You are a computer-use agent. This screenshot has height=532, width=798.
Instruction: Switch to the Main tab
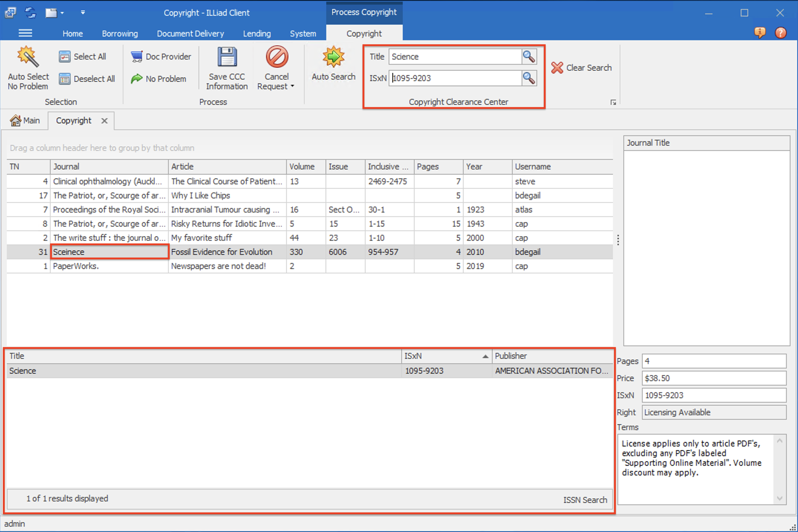pyautogui.click(x=25, y=120)
